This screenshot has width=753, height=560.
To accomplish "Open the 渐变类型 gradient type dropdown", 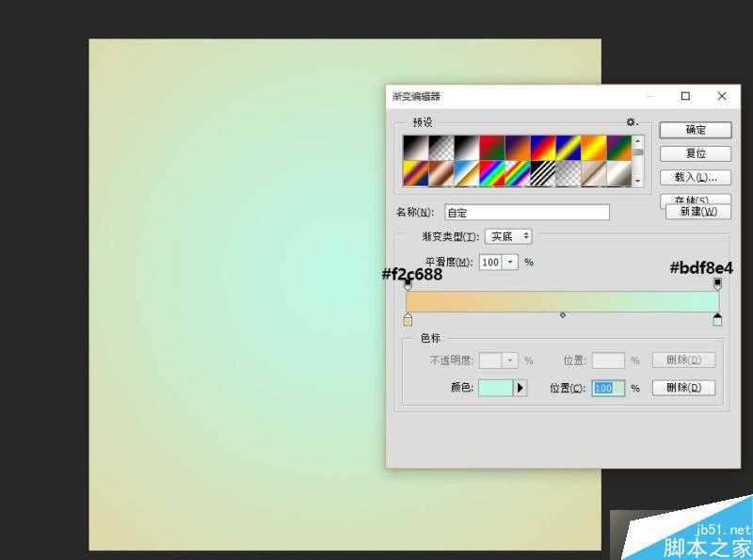I will pos(508,235).
